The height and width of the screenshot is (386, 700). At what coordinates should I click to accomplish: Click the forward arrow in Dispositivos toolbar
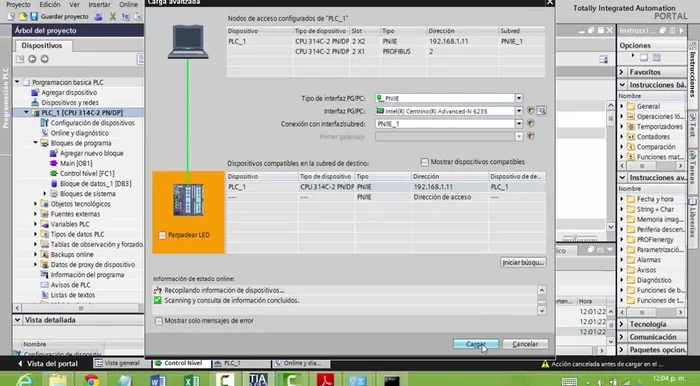coord(45,59)
